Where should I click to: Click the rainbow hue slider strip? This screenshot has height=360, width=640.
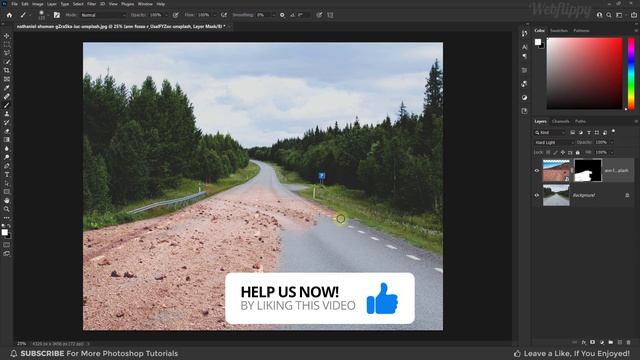(631, 73)
